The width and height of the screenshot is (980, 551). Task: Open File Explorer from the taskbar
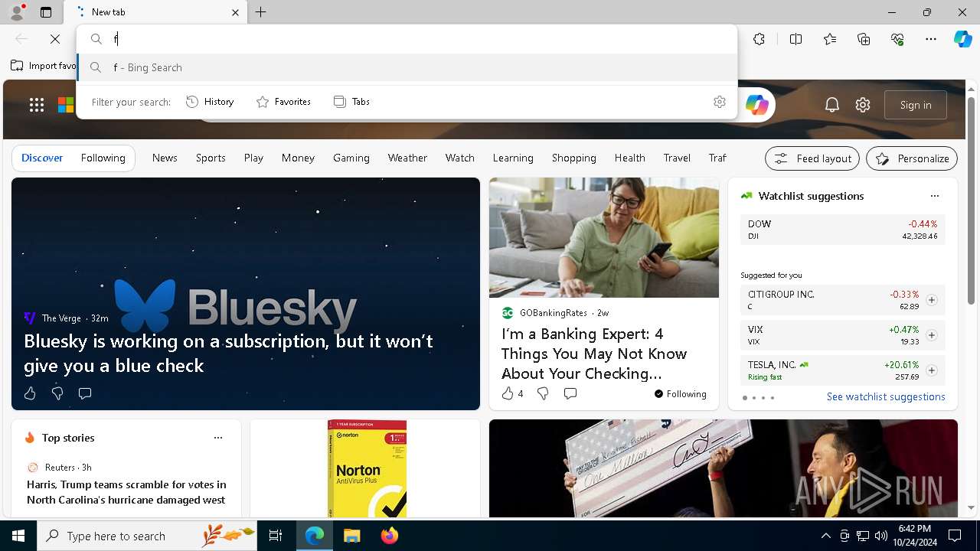pos(352,536)
